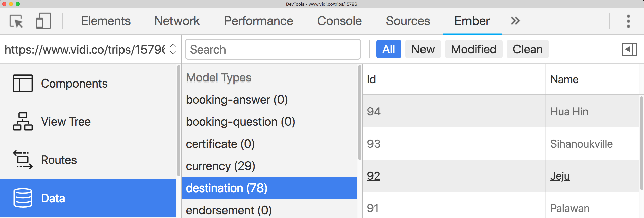Expand more DevTools tabs chevron

[x=515, y=21]
